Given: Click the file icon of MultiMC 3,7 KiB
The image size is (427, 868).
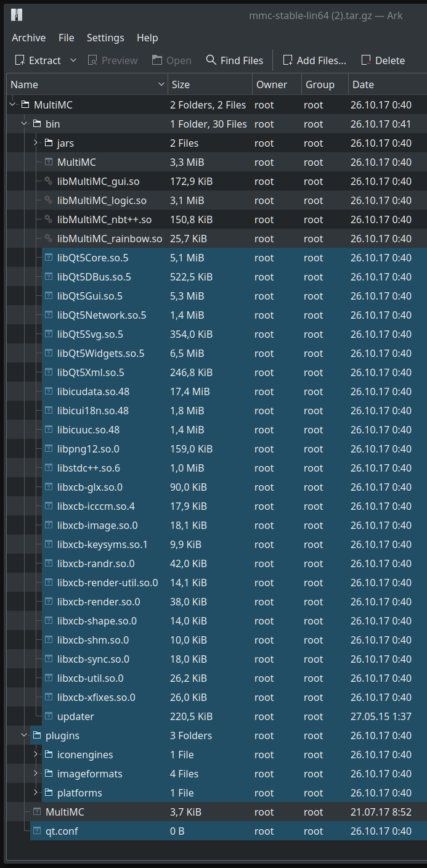Looking at the screenshot, I should click(37, 812).
